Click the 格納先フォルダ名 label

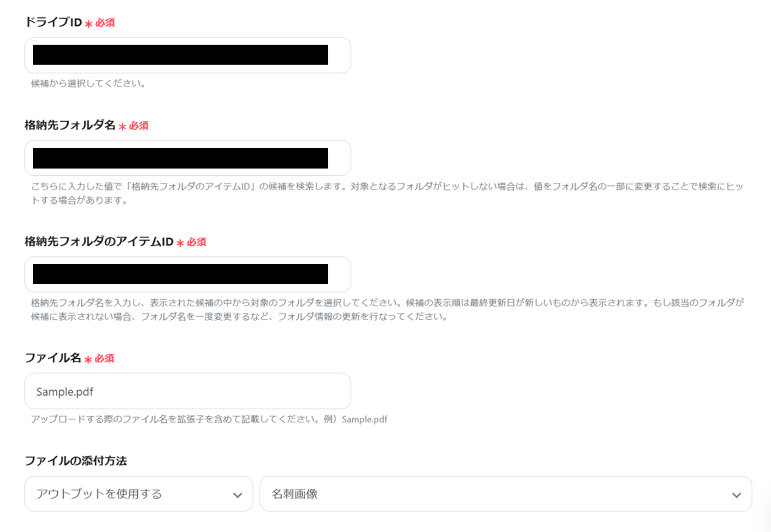(x=70, y=125)
